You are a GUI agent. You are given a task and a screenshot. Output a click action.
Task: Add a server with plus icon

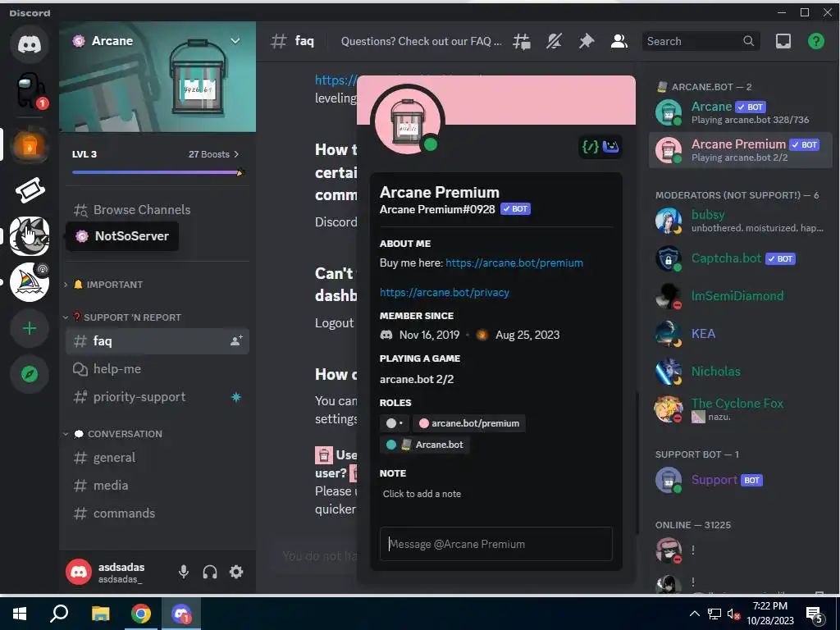click(x=30, y=328)
